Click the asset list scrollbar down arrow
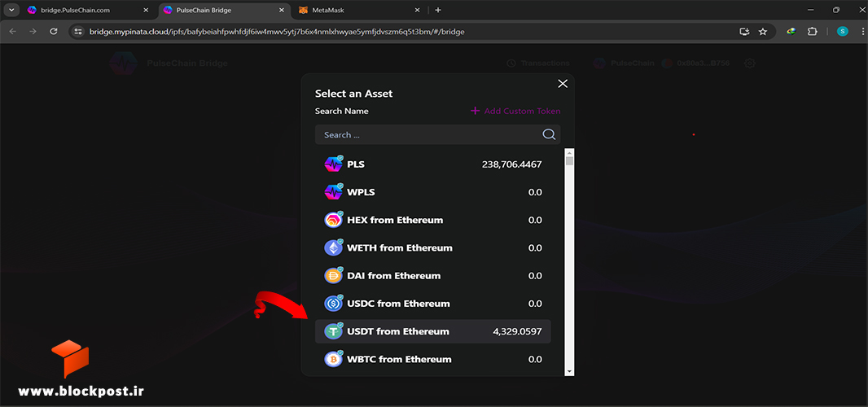Screen dimensions: 868x407 569,371
